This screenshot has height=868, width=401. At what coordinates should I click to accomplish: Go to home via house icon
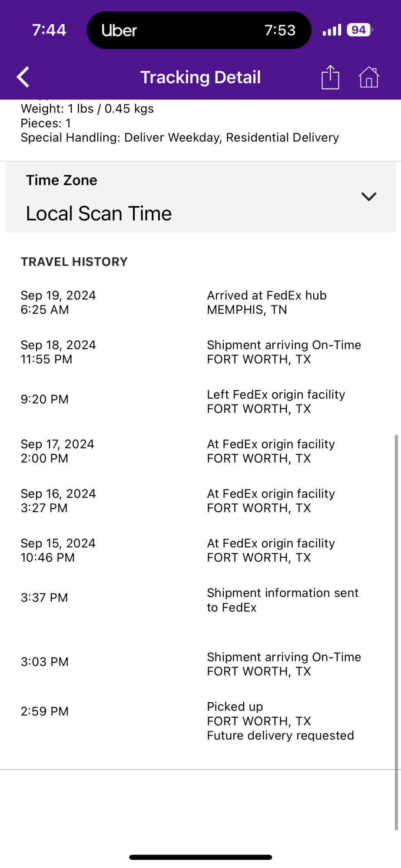point(369,77)
